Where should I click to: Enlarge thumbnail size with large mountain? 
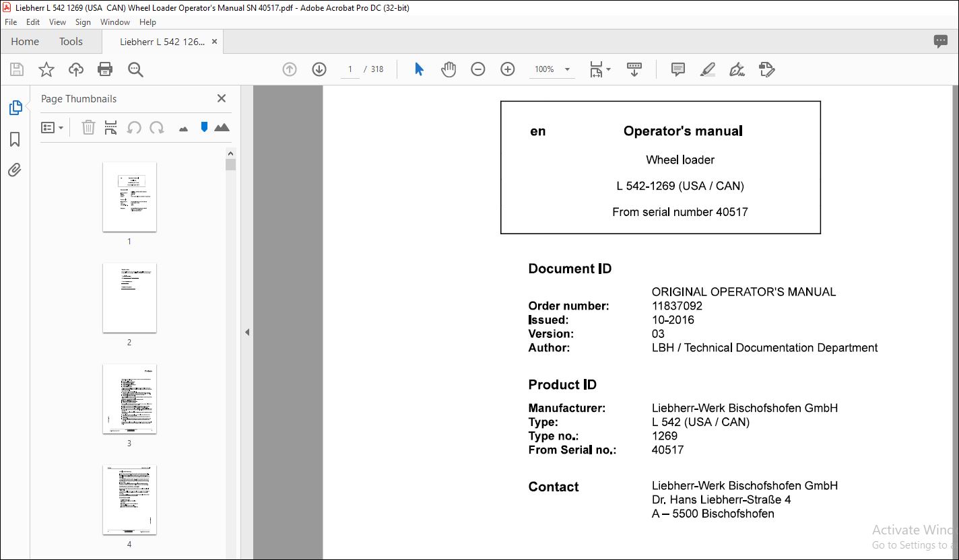pos(222,127)
